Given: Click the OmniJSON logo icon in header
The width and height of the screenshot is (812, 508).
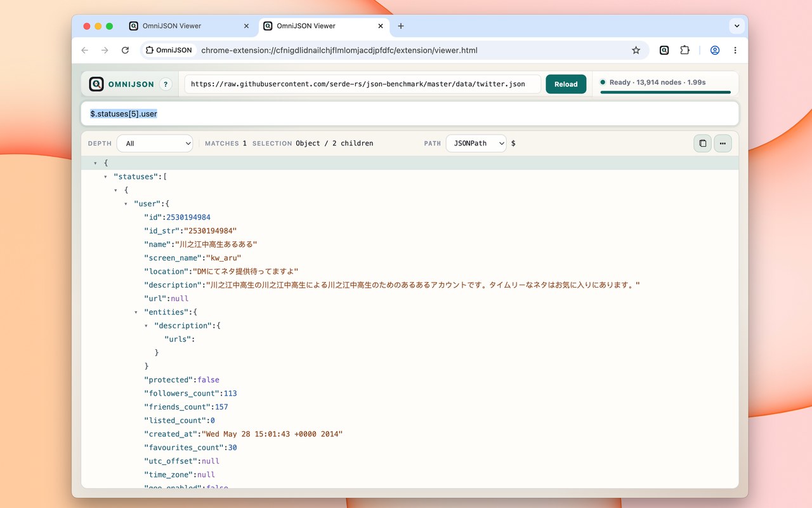Looking at the screenshot, I should coord(96,84).
